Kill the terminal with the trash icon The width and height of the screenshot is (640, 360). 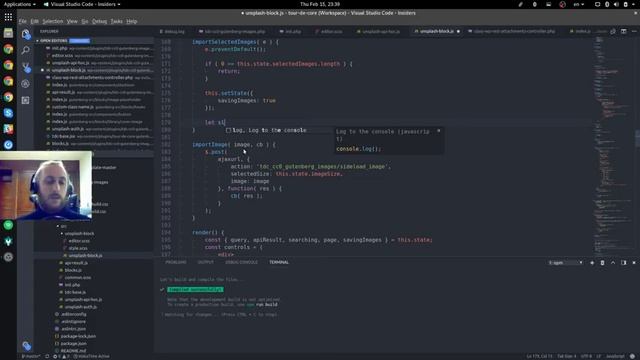pyautogui.click(x=602, y=263)
